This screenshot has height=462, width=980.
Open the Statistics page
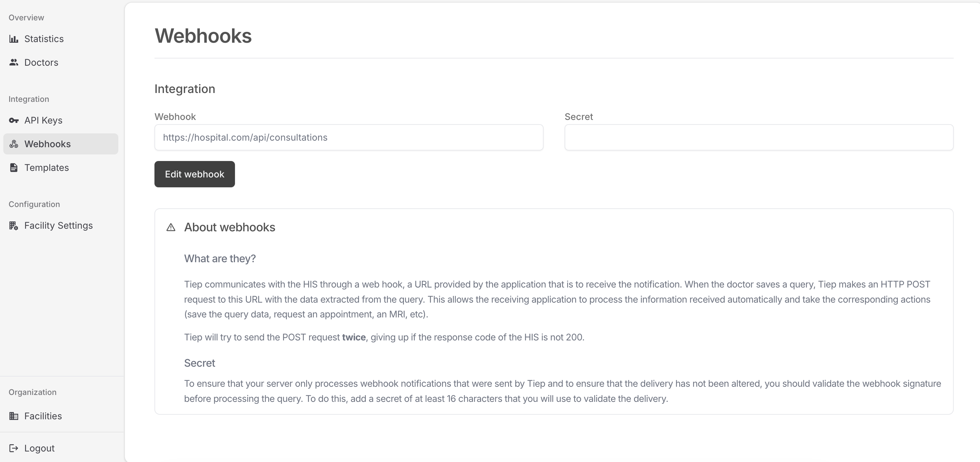point(44,39)
